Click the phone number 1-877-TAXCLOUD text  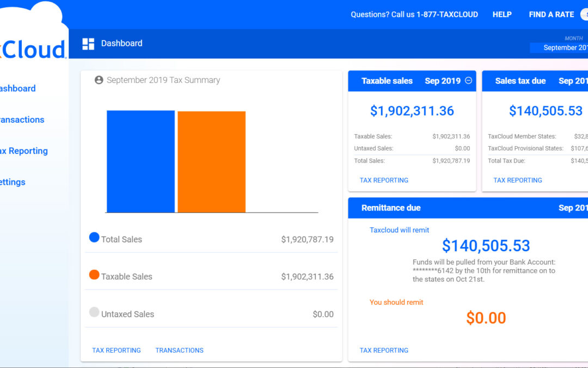pos(447,15)
